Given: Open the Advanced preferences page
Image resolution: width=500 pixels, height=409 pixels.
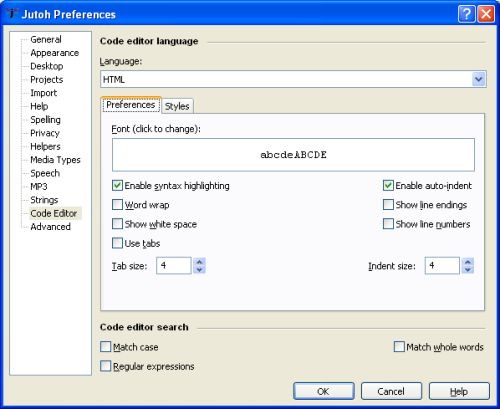Looking at the screenshot, I should (x=50, y=227).
